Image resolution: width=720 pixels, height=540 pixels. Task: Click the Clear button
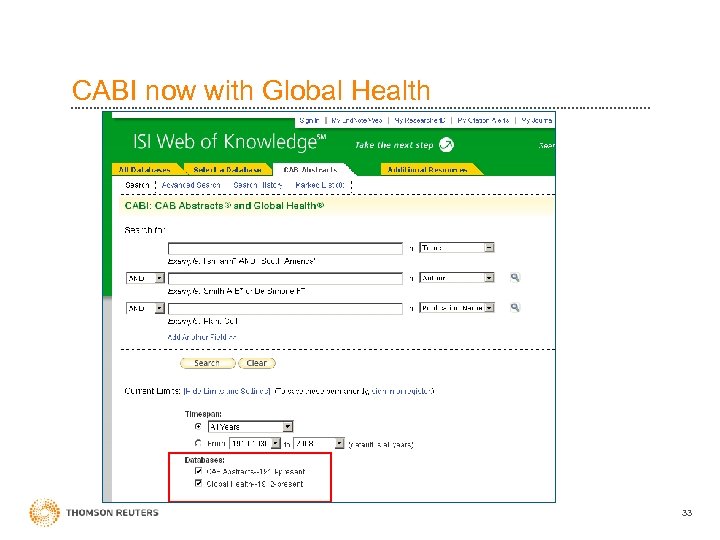coord(257,363)
